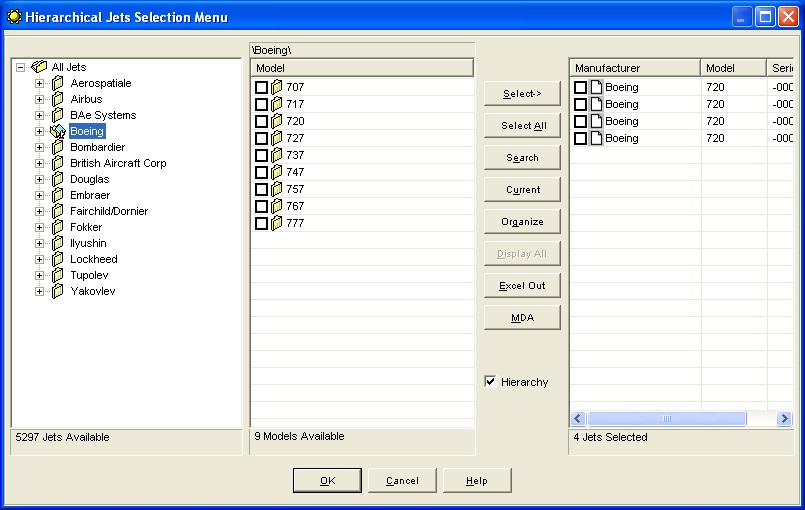Click the folder icon beside model 737

click(x=277, y=155)
